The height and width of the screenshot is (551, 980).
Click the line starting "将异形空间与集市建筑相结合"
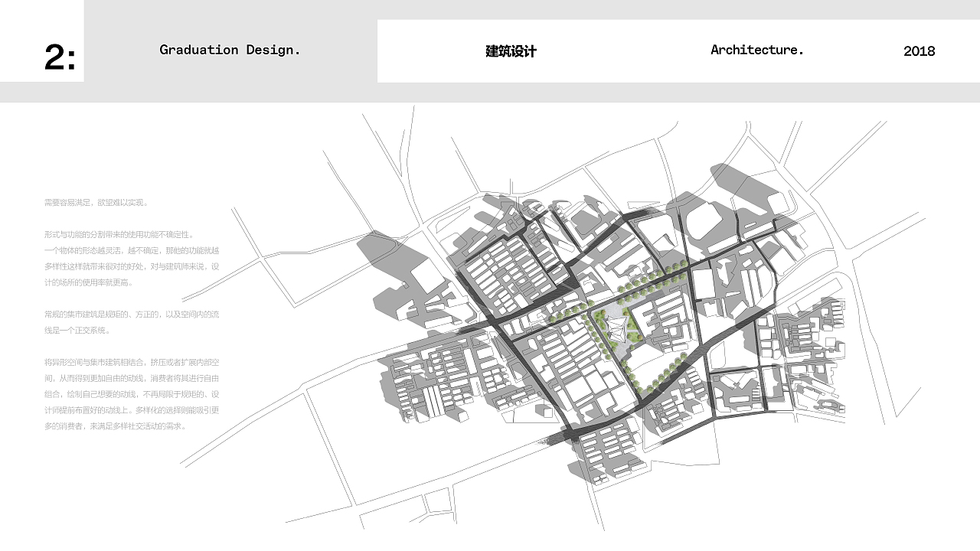tap(132, 362)
